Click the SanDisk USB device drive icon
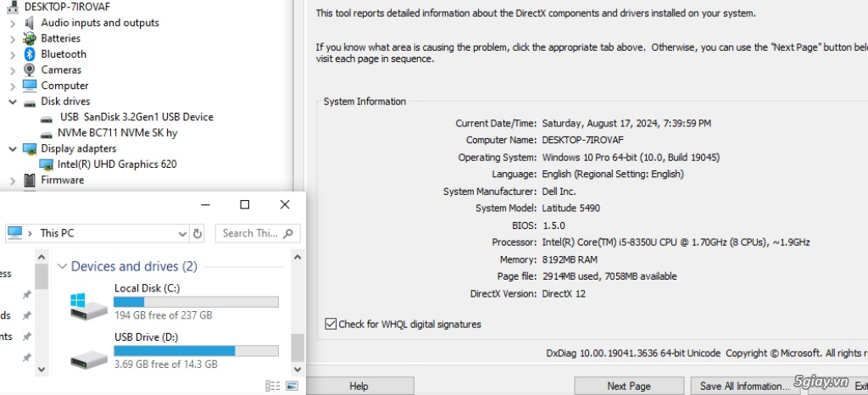Image resolution: width=868 pixels, height=395 pixels. pyautogui.click(x=48, y=118)
